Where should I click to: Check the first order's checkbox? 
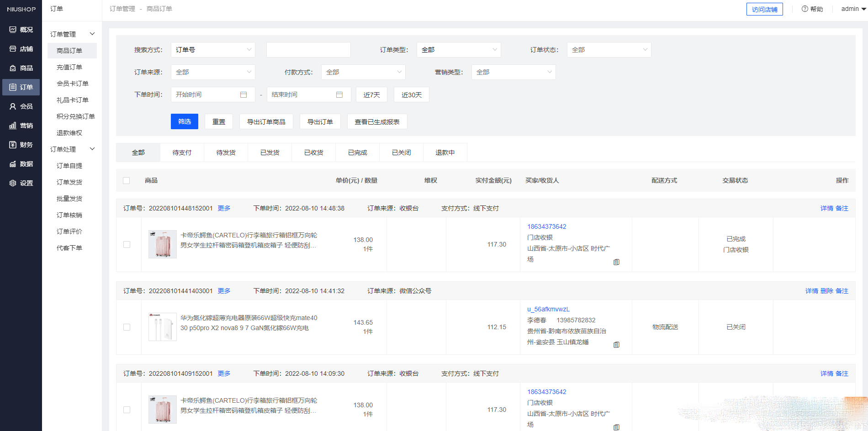127,245
